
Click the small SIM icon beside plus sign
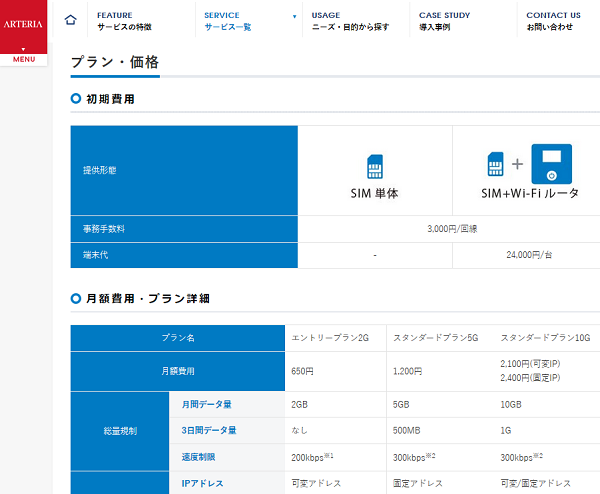(x=496, y=164)
